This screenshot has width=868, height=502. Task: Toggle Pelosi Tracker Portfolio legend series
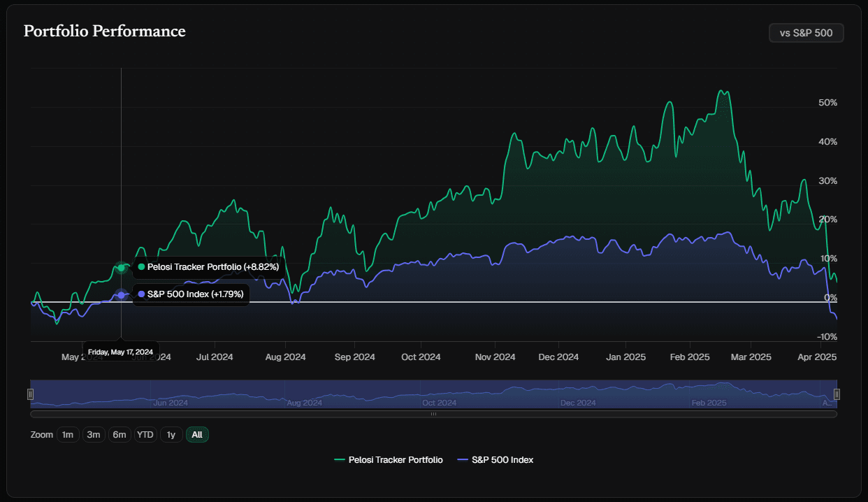pyautogui.click(x=389, y=459)
